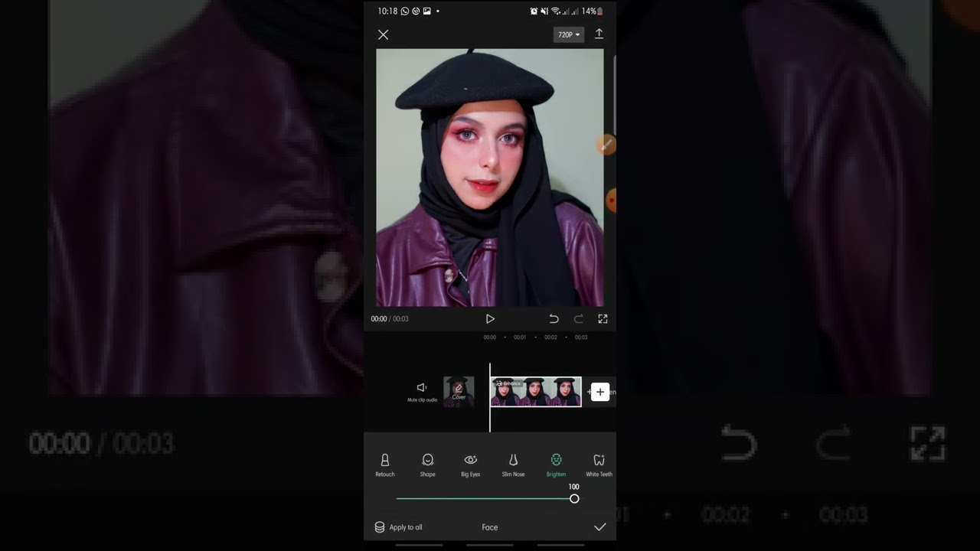Undo the last edit

coord(554,319)
